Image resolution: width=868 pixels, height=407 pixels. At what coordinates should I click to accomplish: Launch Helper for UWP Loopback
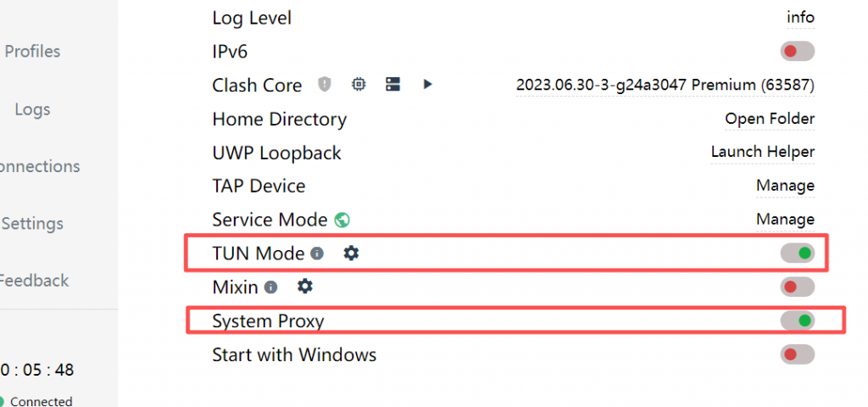tap(762, 152)
